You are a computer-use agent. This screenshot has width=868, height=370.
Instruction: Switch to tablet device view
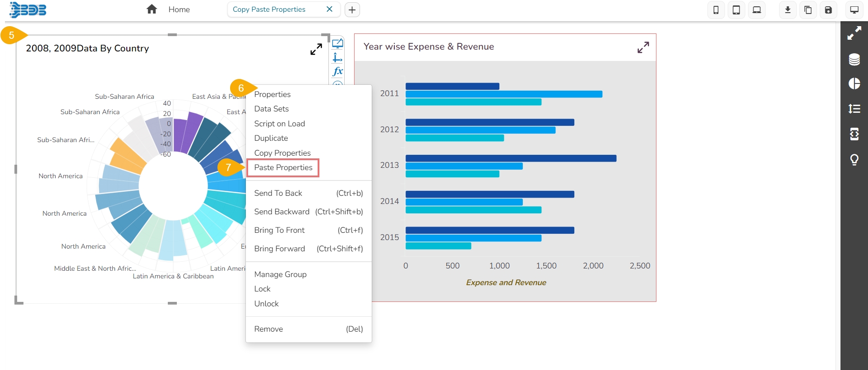pos(736,10)
